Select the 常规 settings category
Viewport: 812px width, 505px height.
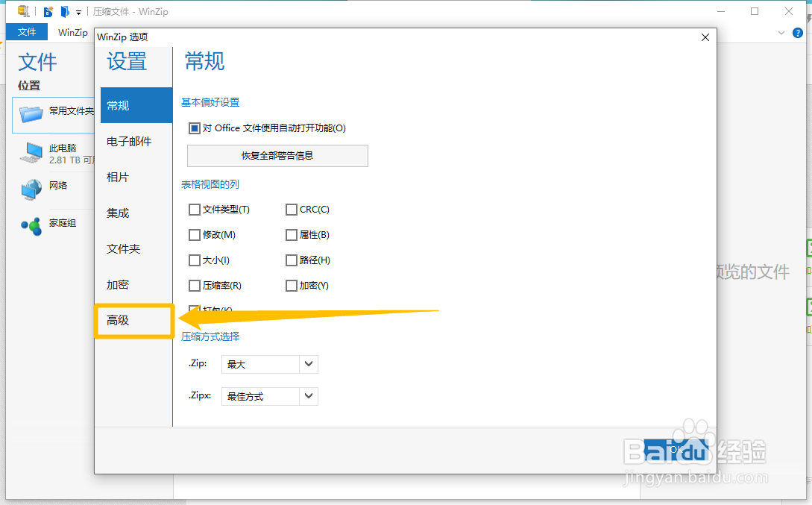tap(136, 105)
